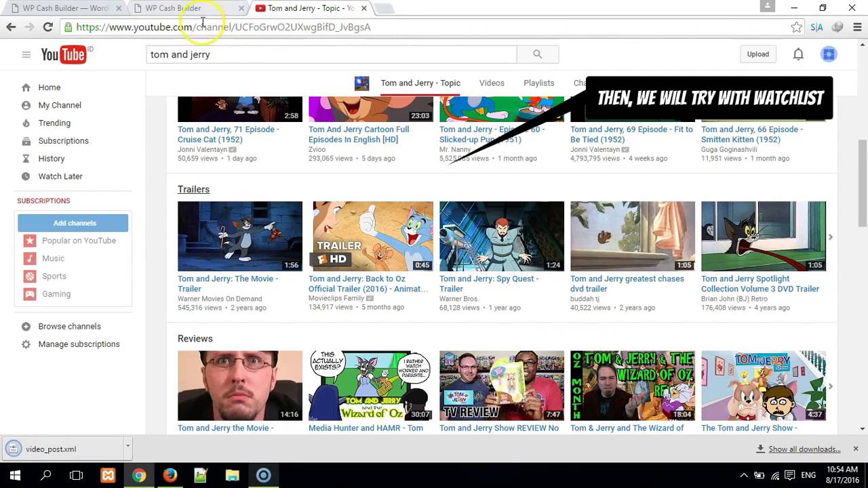Screen dimensions: 868x488
Task: Bookmark page with the star icon
Action: [x=796, y=27]
